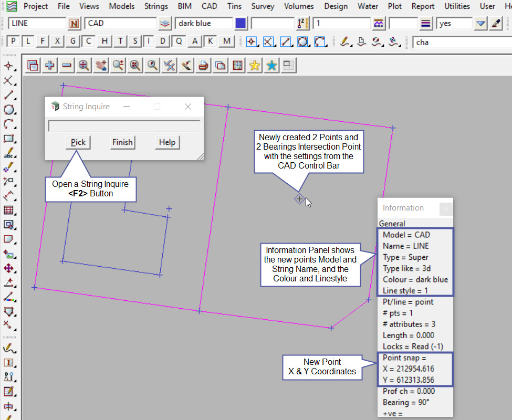512x420 pixels.
Task: Click the plus icon in view toolbar
Action: [x=50, y=65]
